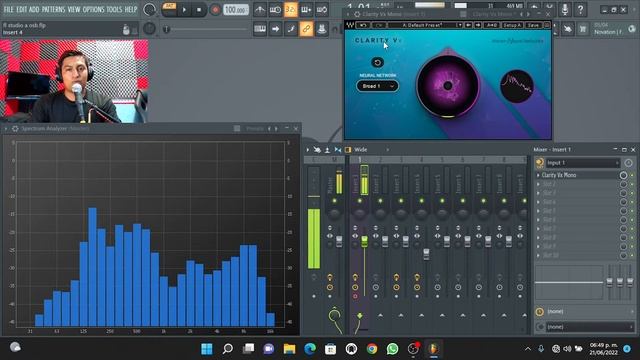Screen dimensions: 640x360
Task: Toggle the Insert 1 record arm button
Action: (355, 296)
